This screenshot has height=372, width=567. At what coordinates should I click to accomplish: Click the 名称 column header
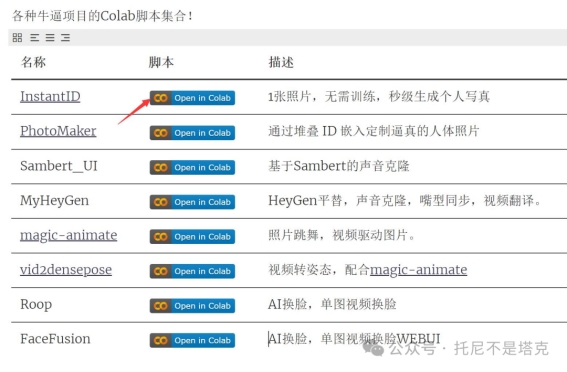point(33,62)
